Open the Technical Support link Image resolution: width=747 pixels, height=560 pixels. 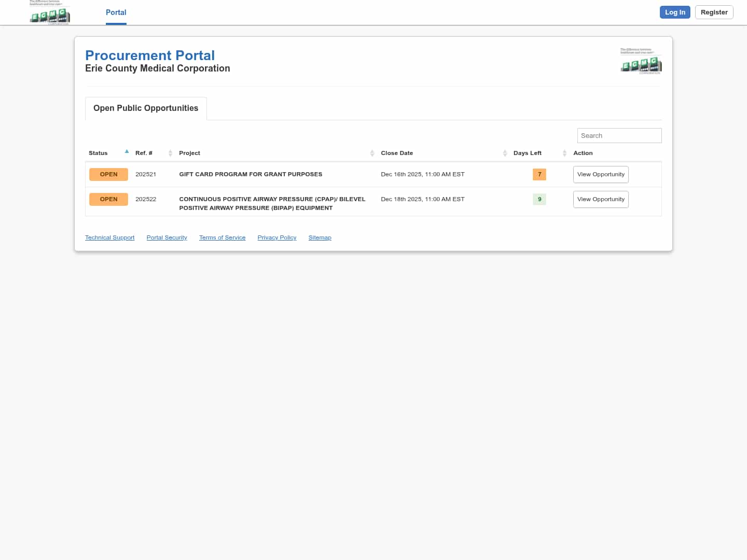(109, 237)
